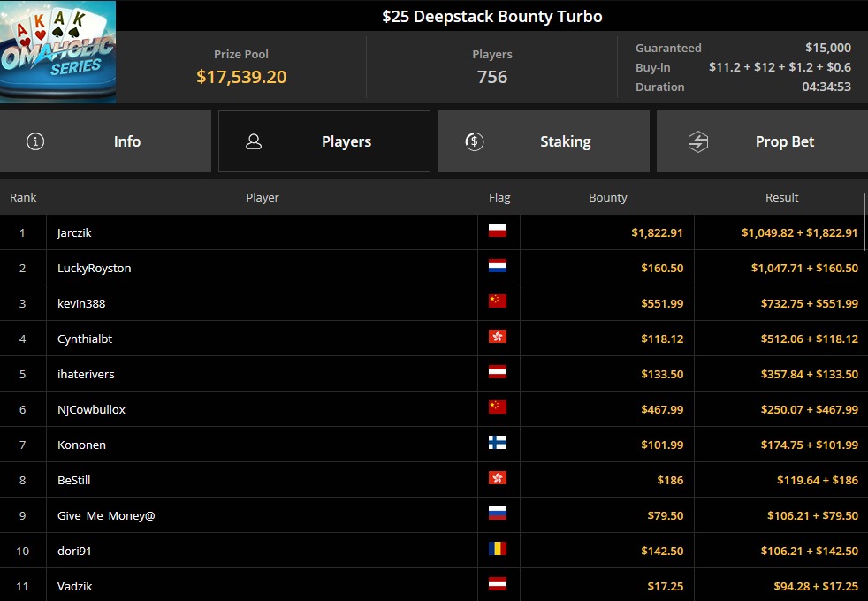Click the Finland flag next to Kononen
The width and height of the screenshot is (868, 601).
click(x=497, y=443)
